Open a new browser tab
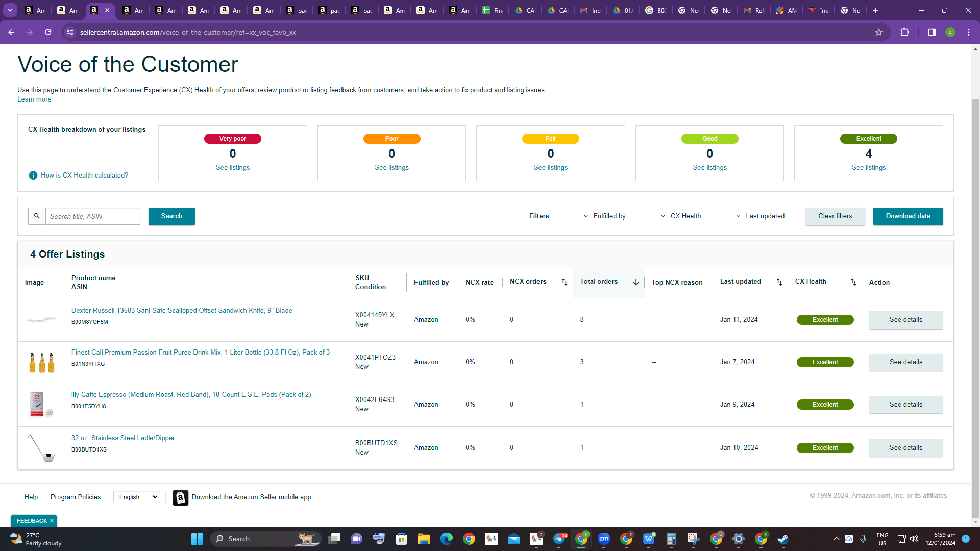Image resolution: width=980 pixels, height=551 pixels. pos(875,10)
